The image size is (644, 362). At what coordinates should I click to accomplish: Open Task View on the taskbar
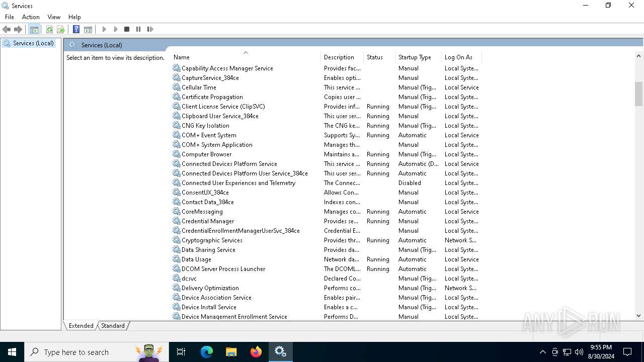181,352
